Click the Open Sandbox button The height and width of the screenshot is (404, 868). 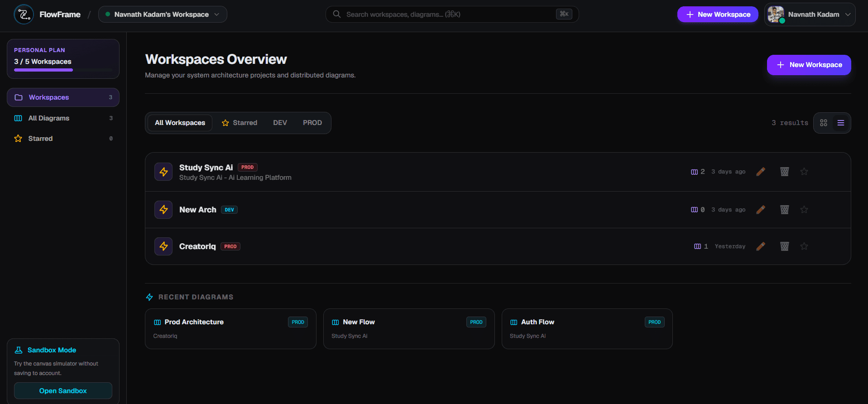pos(63,391)
